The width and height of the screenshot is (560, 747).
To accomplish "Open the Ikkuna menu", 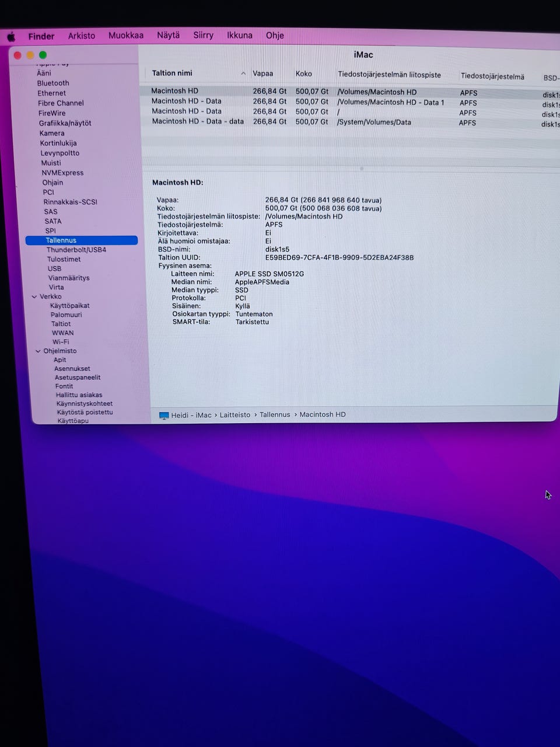I will pyautogui.click(x=240, y=35).
